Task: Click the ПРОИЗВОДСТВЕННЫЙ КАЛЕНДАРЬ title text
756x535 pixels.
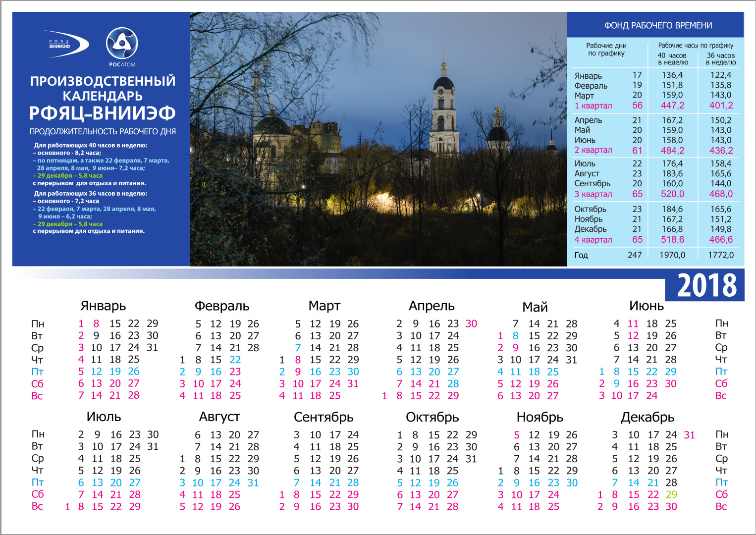Action: (103, 88)
